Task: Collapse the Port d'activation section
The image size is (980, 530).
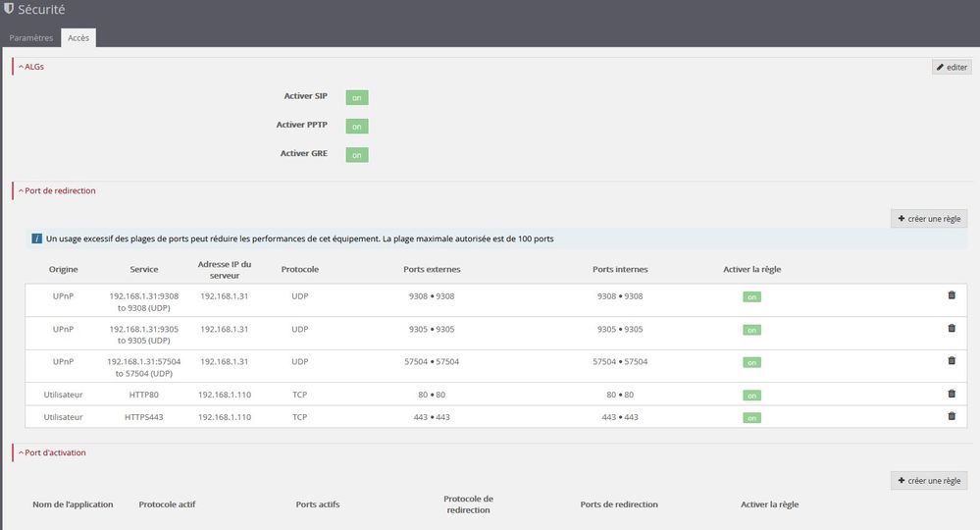Action: [x=54, y=452]
